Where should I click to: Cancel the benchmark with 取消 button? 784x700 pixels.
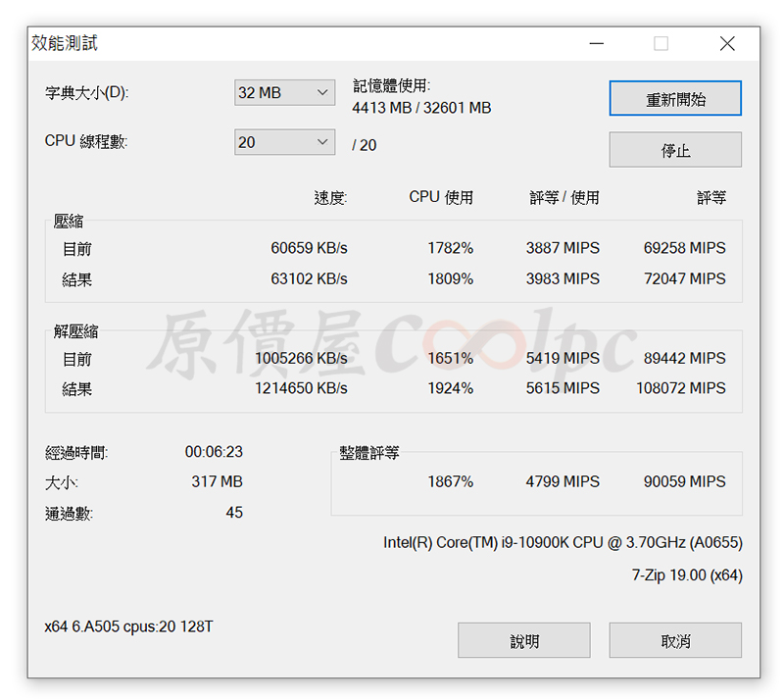pos(675,640)
